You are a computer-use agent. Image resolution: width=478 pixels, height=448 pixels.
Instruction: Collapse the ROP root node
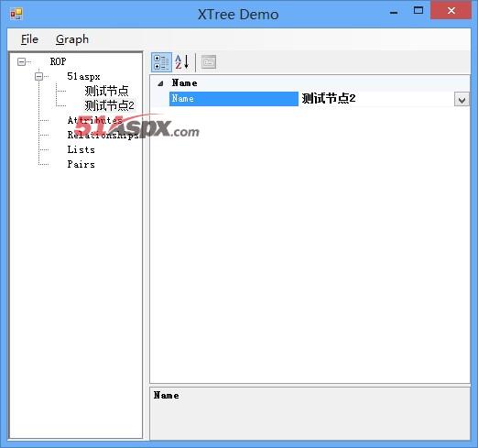[21, 62]
